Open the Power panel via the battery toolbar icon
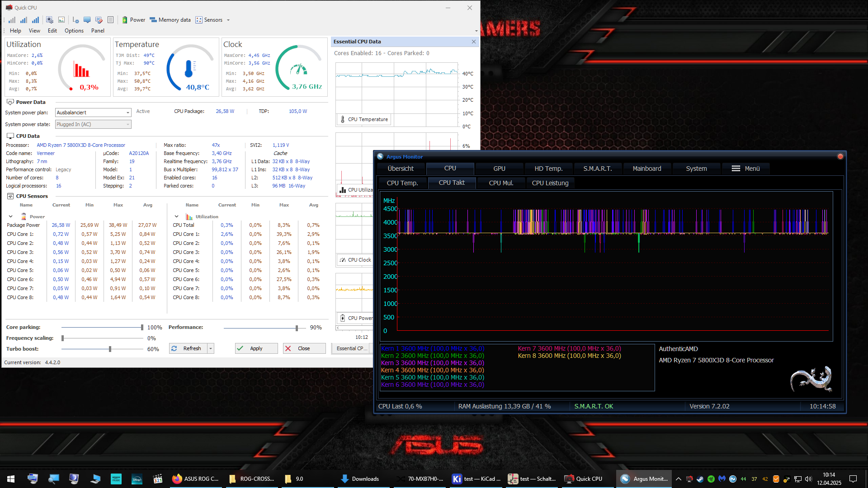The image size is (868, 488). (x=125, y=20)
